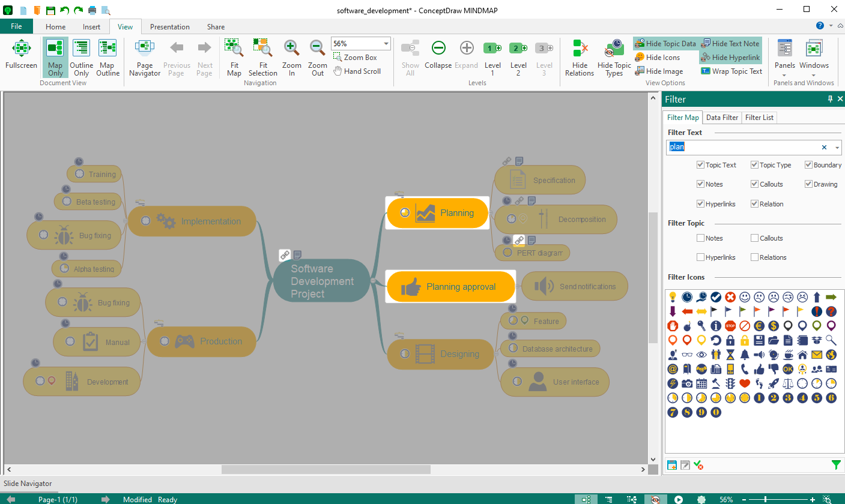Check Relations under Filter Topic
845x504 pixels.
(754, 257)
